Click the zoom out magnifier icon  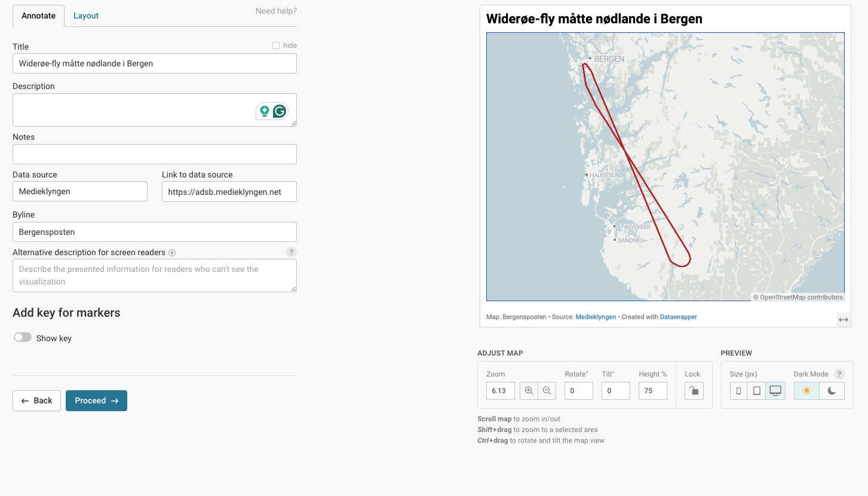[547, 391]
